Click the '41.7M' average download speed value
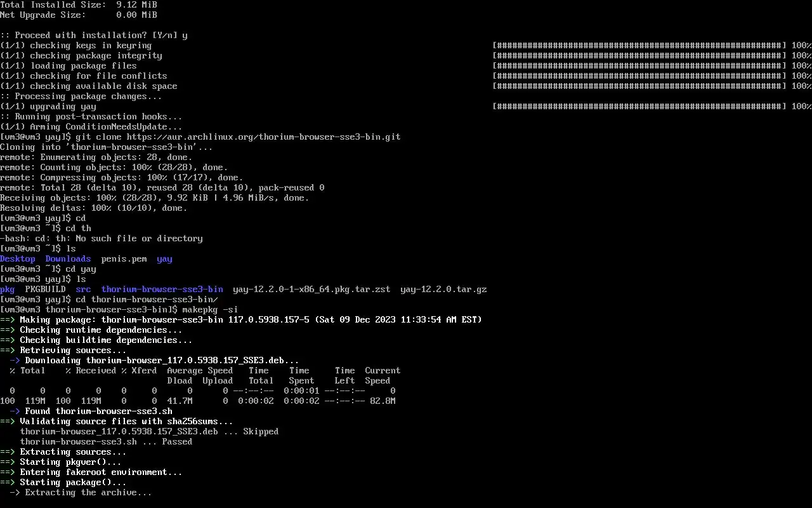This screenshot has height=508, width=812. 180,401
